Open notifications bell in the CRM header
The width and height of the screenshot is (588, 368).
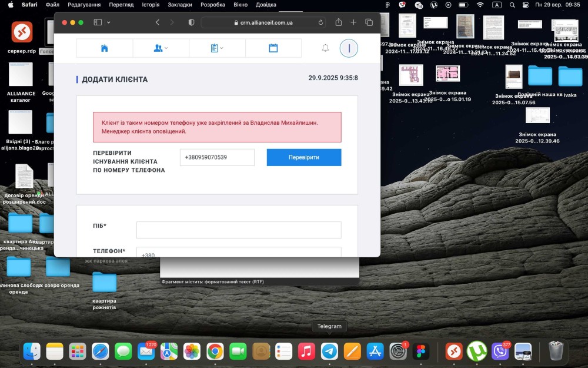(x=325, y=48)
